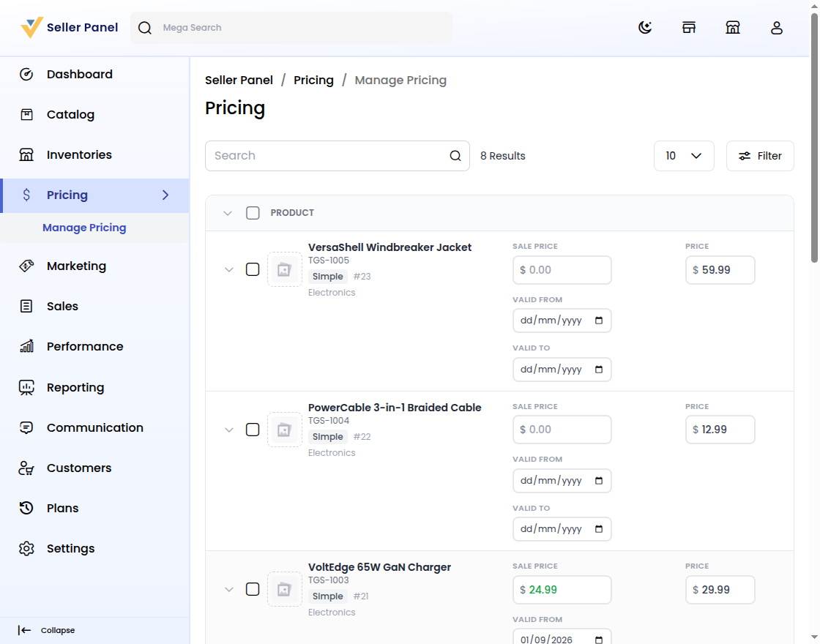The image size is (820, 644).
Task: Click the Inventories store icon
Action: click(26, 154)
